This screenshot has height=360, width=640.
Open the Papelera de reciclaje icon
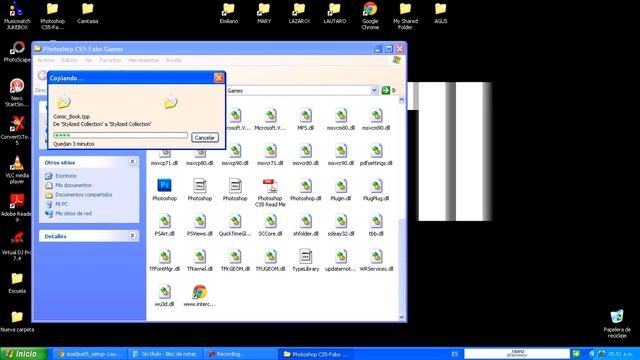pyautogui.click(x=617, y=324)
